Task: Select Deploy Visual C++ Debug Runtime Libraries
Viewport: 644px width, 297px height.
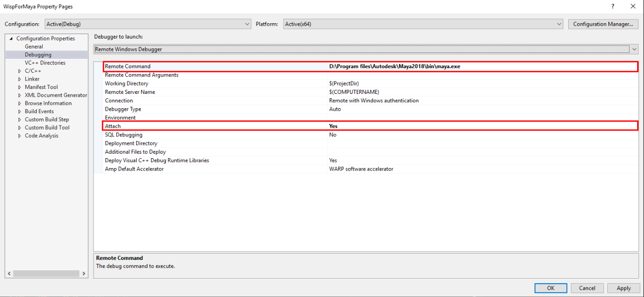Action: pos(157,160)
